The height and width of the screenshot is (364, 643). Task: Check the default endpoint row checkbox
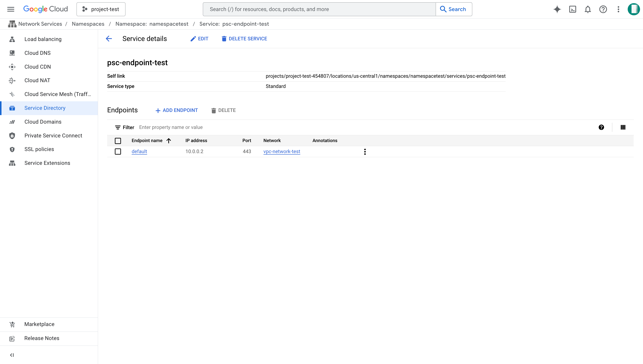(x=118, y=151)
